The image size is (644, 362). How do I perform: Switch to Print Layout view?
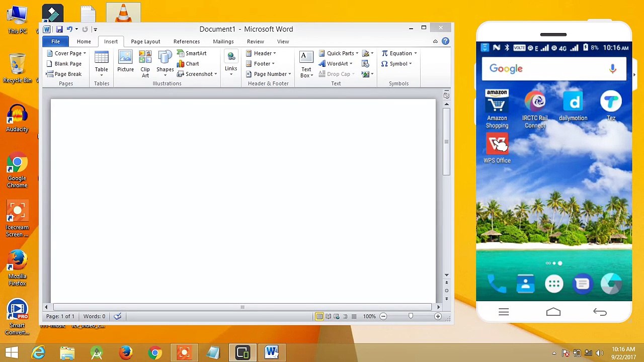click(x=319, y=316)
